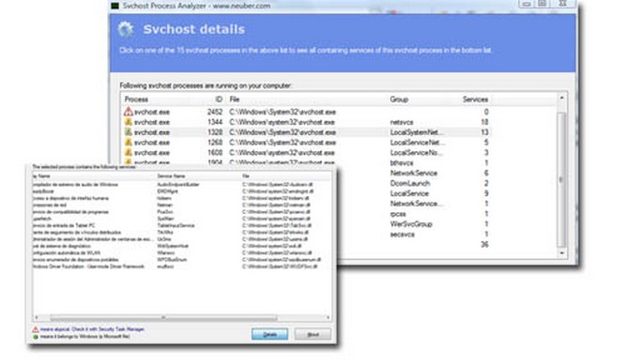Click the process list scroll up arrow
This screenshot has width=626, height=364.
coord(562,98)
